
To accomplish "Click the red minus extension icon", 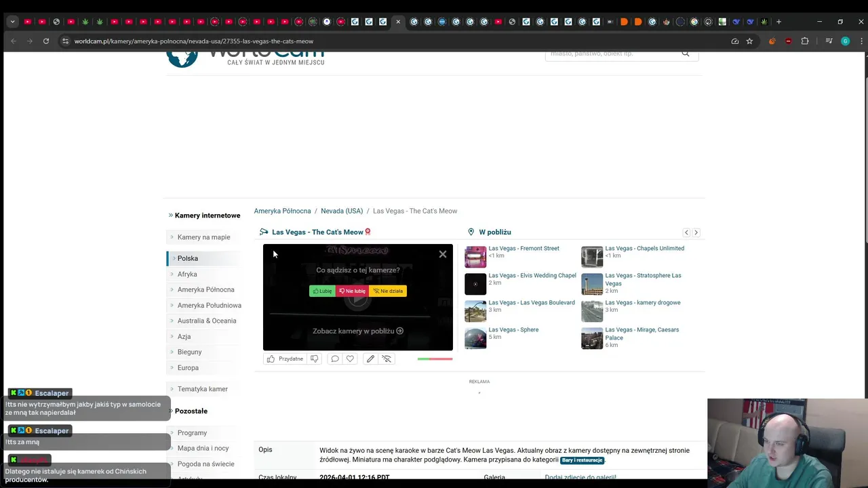I will pyautogui.click(x=788, y=41).
